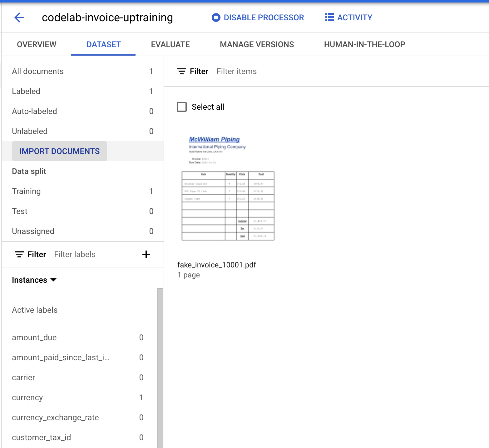The image size is (489, 448).
Task: Check the Select all checkbox
Action: click(x=181, y=107)
